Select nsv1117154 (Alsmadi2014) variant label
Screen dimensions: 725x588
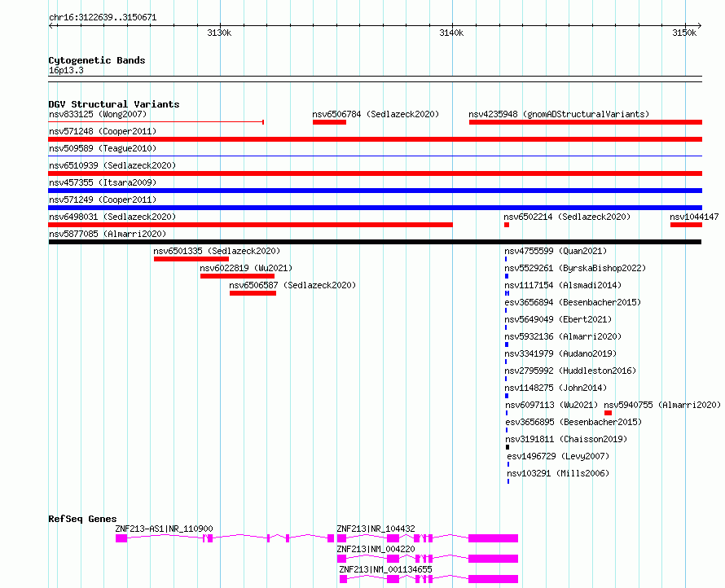click(x=563, y=285)
